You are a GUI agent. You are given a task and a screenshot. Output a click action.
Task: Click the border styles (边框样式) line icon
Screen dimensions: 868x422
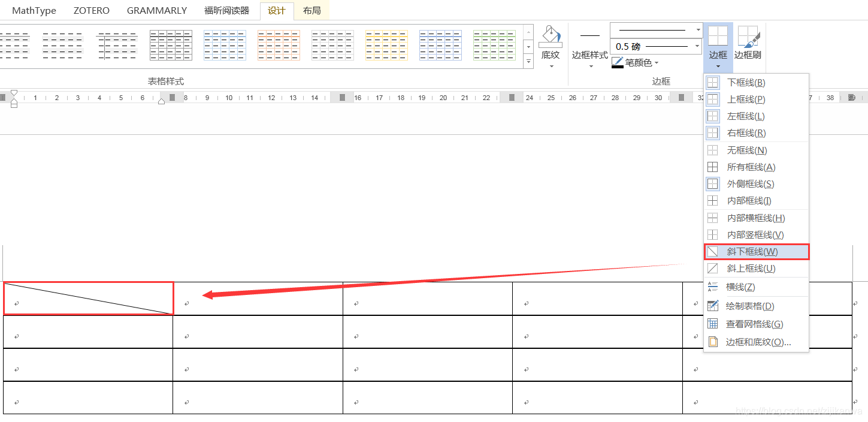[590, 36]
